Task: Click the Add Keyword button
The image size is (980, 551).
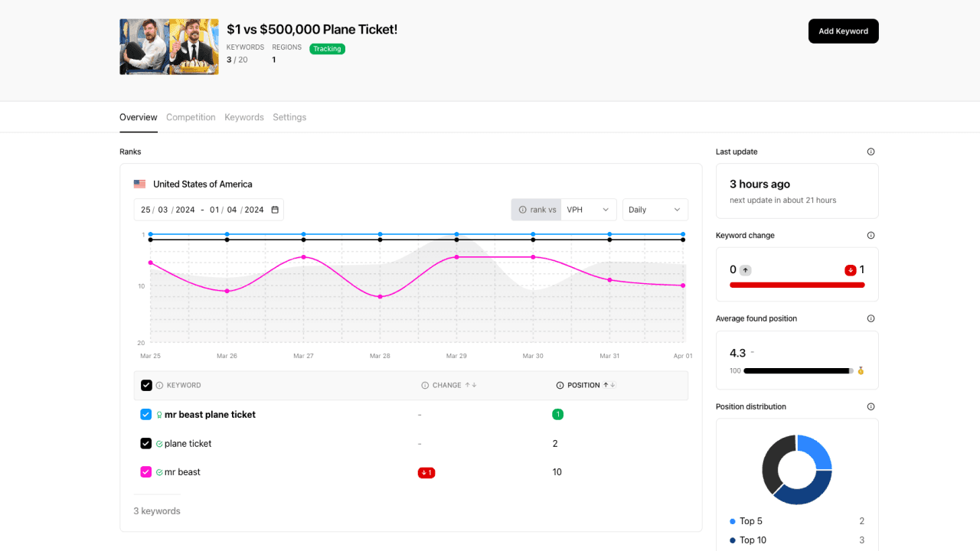Action: tap(843, 31)
